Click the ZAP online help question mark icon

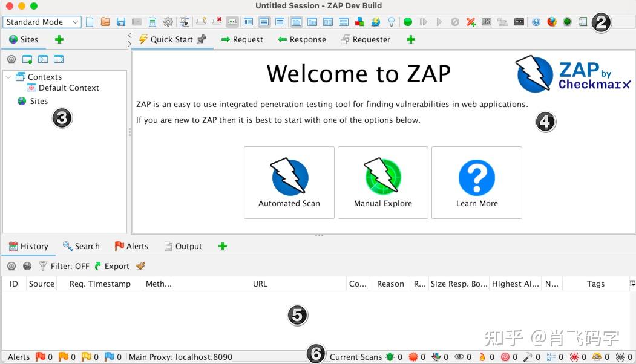536,22
